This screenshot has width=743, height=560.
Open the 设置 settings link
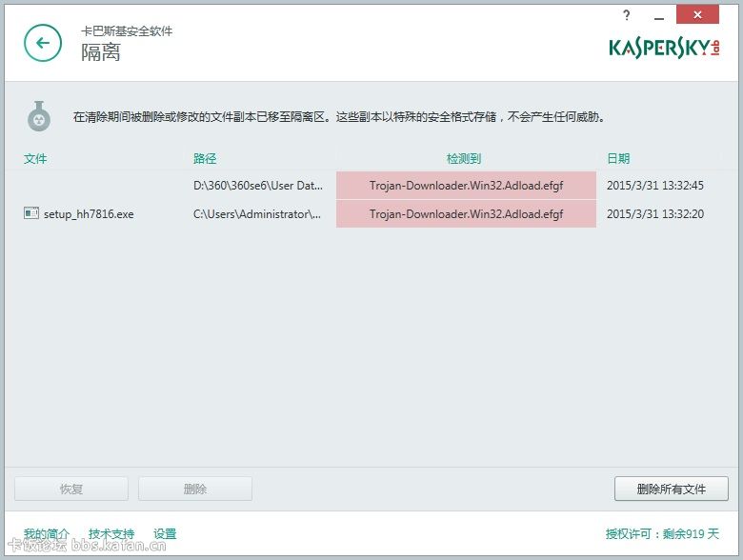[165, 534]
